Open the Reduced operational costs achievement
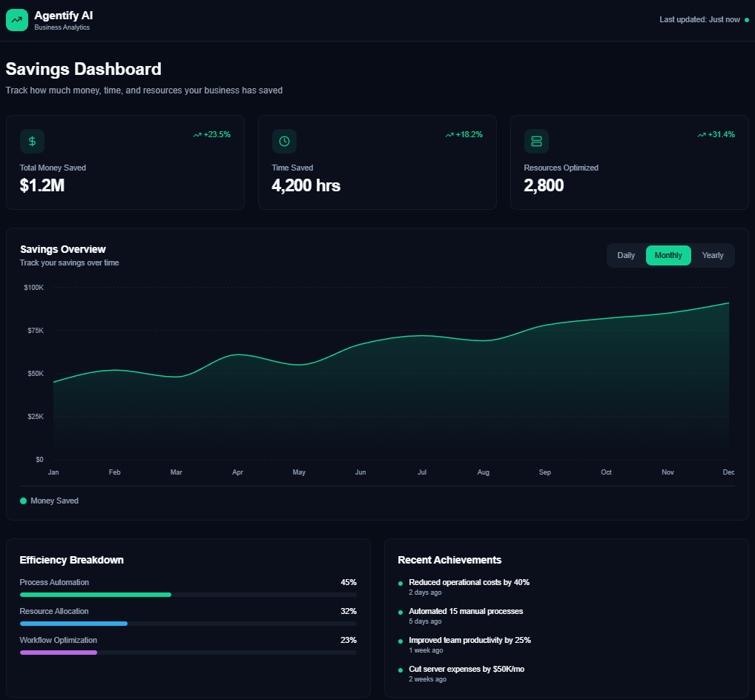This screenshot has width=755, height=700. tap(469, 582)
